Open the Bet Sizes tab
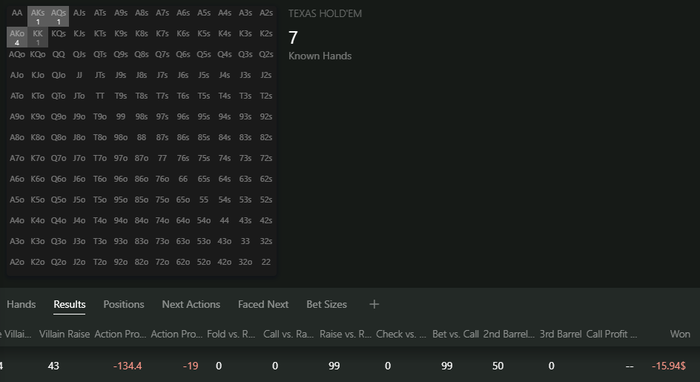700x382 pixels. (326, 304)
